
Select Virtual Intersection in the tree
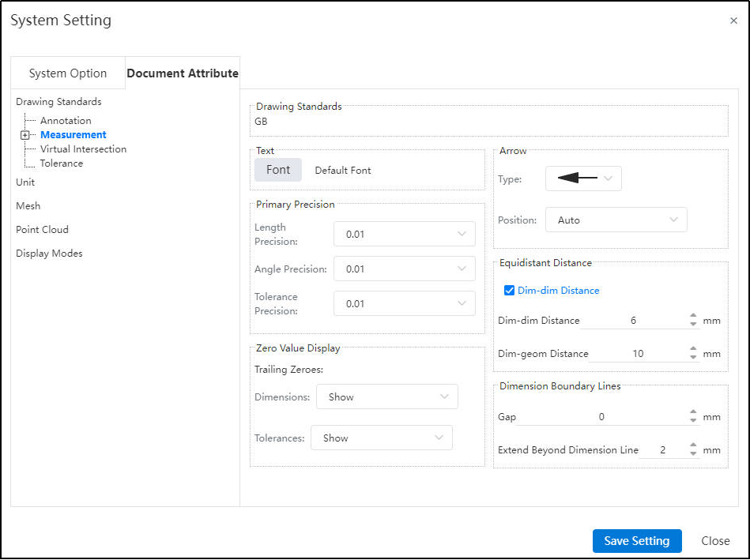83,149
